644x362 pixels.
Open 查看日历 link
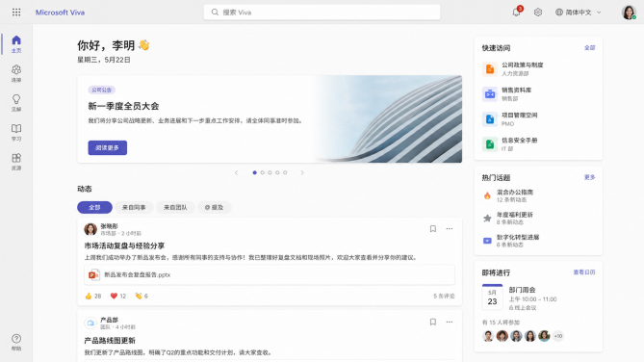[x=584, y=272]
